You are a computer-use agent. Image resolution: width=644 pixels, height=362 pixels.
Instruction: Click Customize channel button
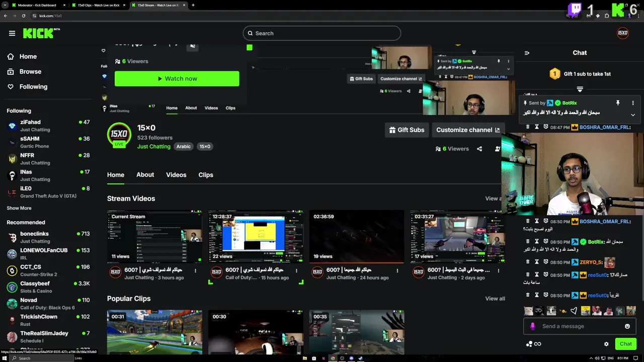click(467, 130)
